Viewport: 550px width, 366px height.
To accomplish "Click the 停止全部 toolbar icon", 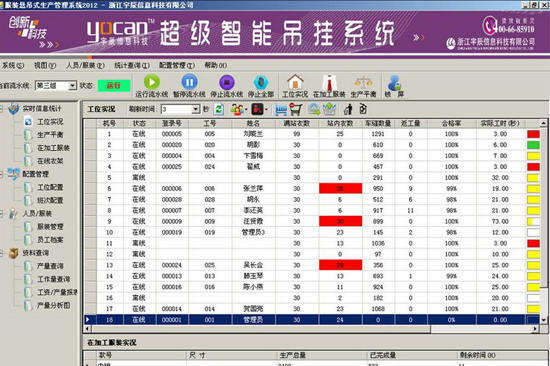I will coord(261,82).
